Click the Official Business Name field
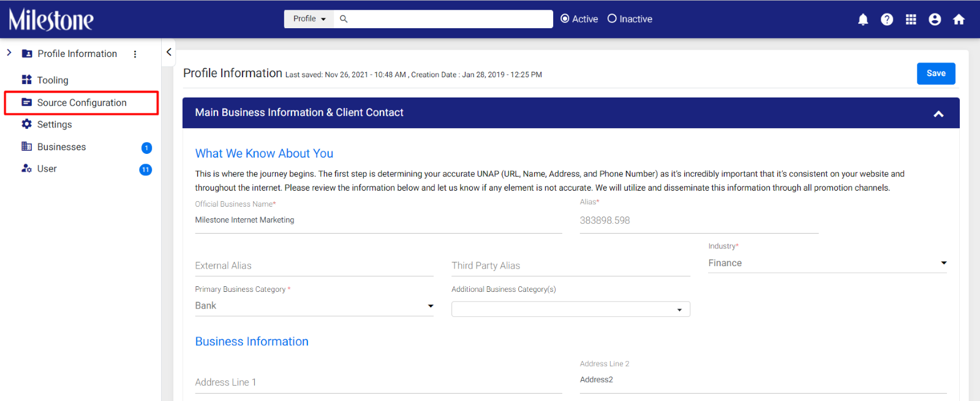This screenshot has height=401, width=980. click(x=379, y=220)
